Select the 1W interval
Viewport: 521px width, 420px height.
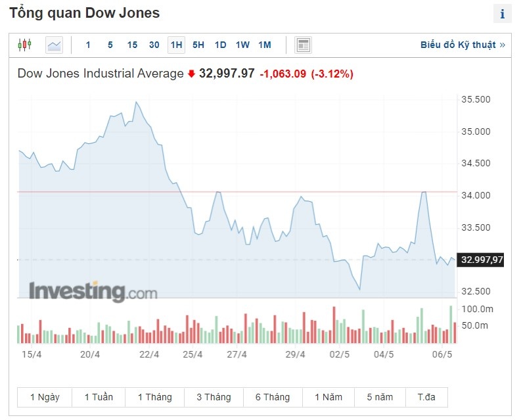(242, 45)
